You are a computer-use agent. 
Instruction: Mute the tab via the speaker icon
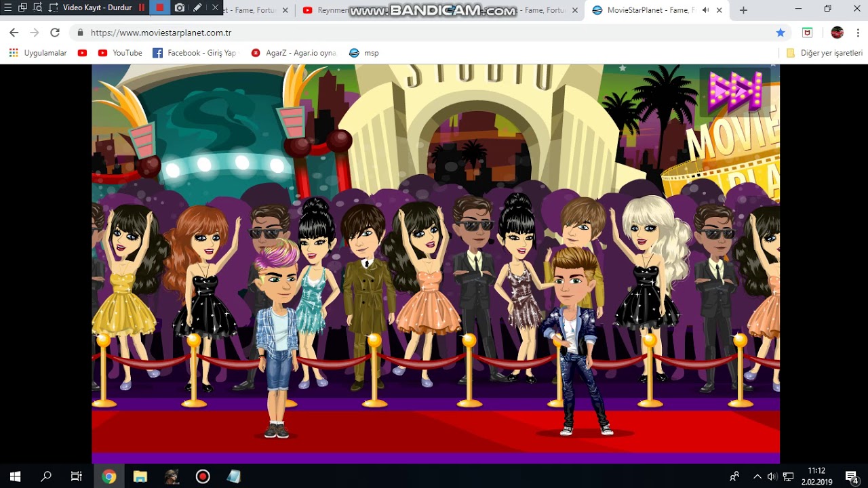706,10
